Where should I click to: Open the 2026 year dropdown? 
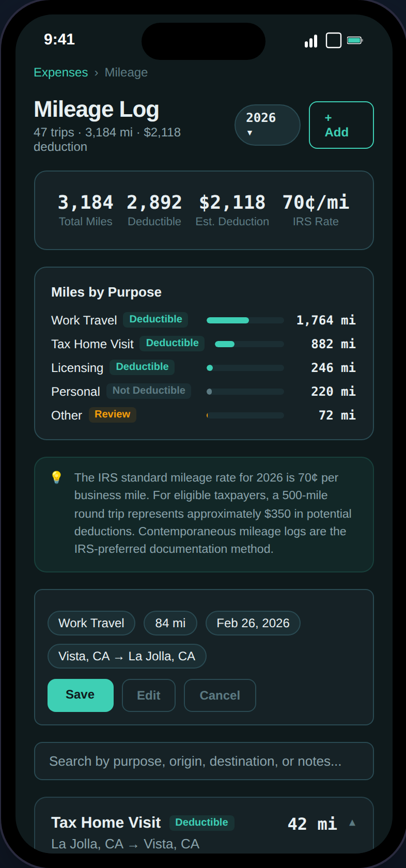pyautogui.click(x=267, y=125)
